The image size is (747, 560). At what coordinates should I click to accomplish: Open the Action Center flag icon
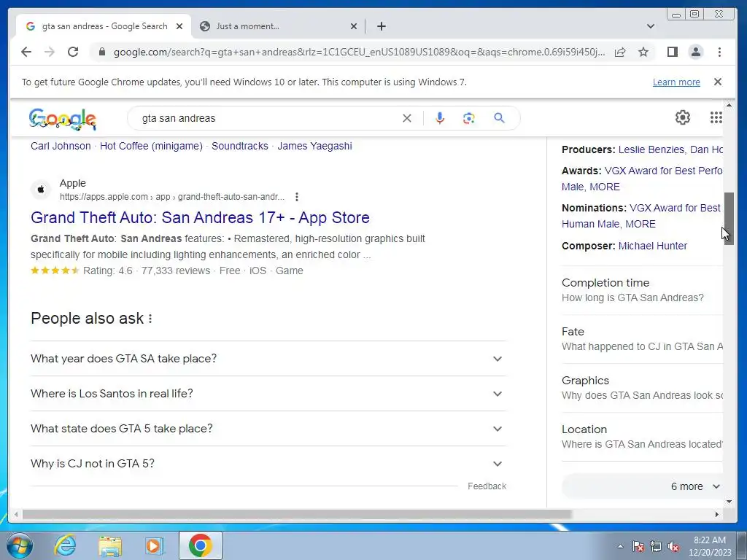638,546
